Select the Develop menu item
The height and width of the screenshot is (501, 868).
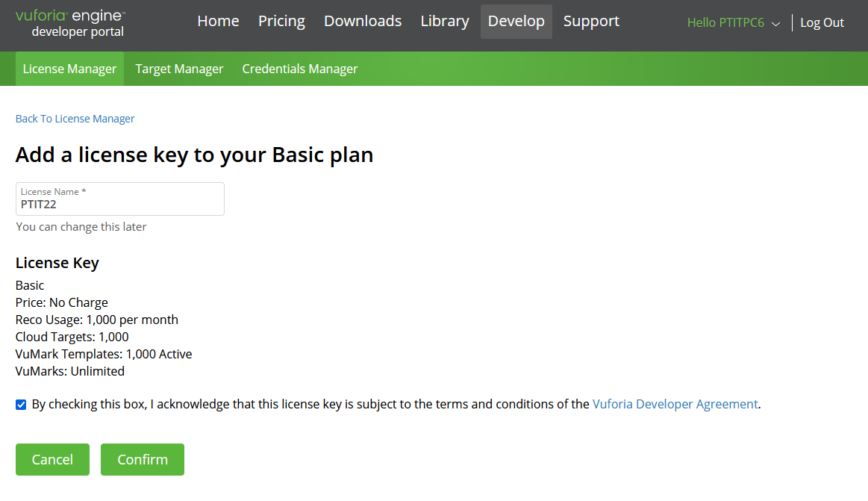point(516,21)
